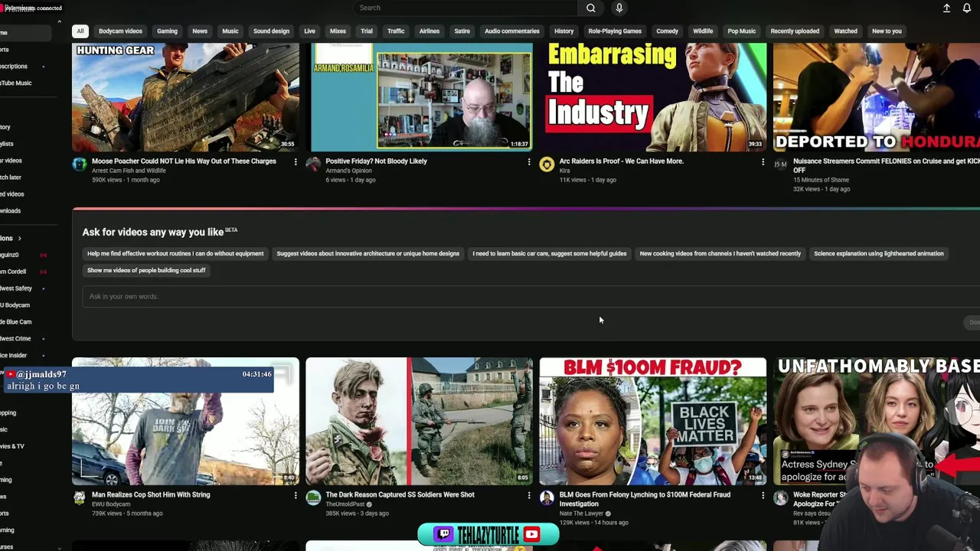
Task: Open the Armand Rosamilia video thumbnail
Action: [421, 97]
